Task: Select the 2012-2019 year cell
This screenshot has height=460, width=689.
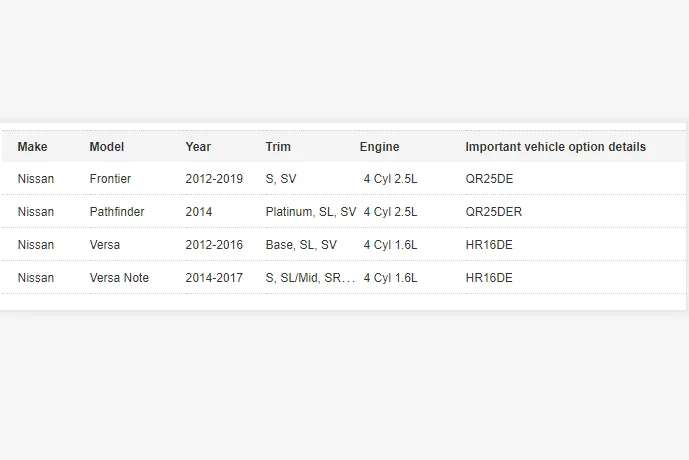Action: (214, 179)
